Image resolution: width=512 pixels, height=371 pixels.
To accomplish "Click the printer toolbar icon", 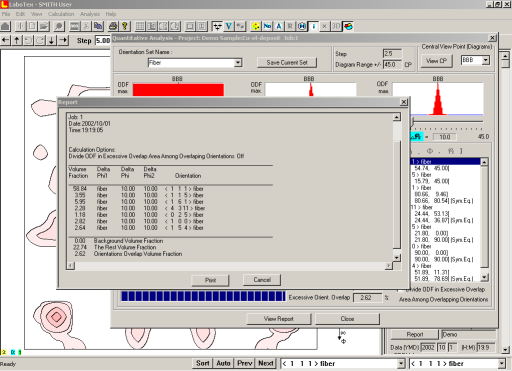I will click(x=113, y=26).
